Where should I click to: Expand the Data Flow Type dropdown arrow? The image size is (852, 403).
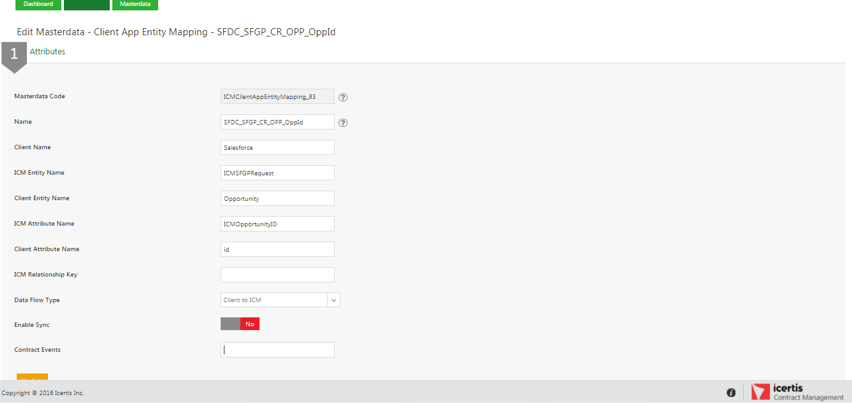click(x=334, y=300)
